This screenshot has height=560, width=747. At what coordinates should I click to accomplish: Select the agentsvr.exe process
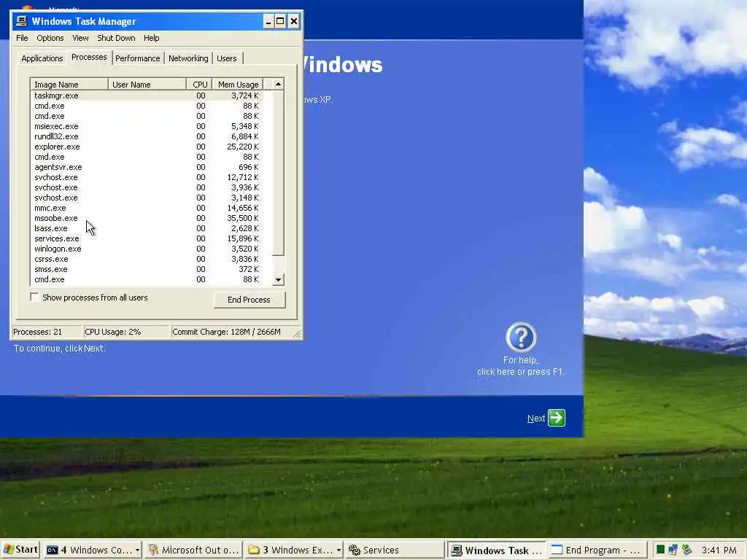147,167
